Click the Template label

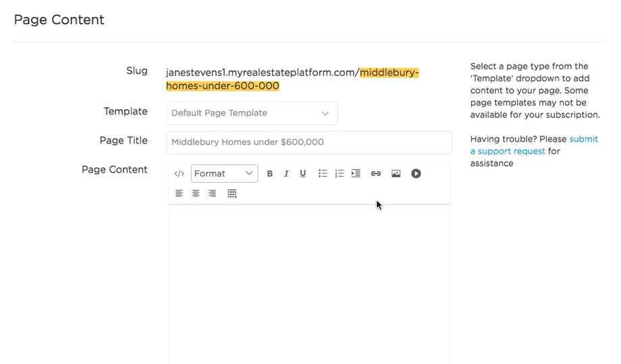coord(126,112)
